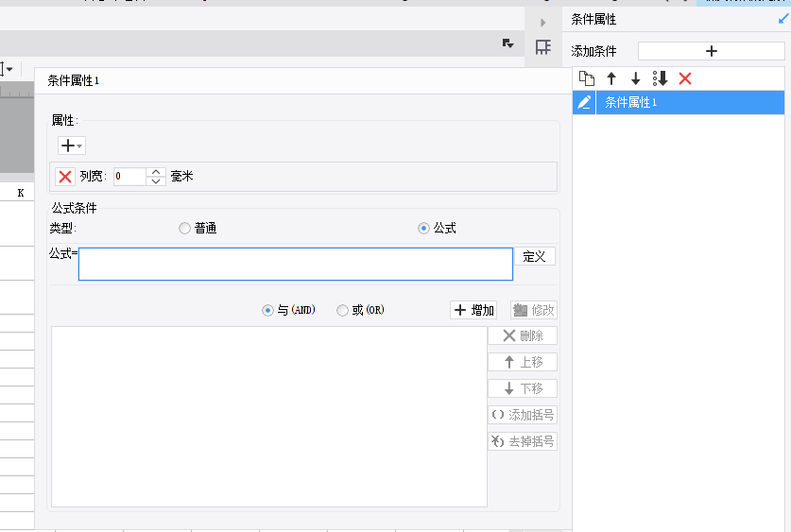Click the 添加条件 plus button
Viewport: 791px width, 532px height.
point(712,51)
